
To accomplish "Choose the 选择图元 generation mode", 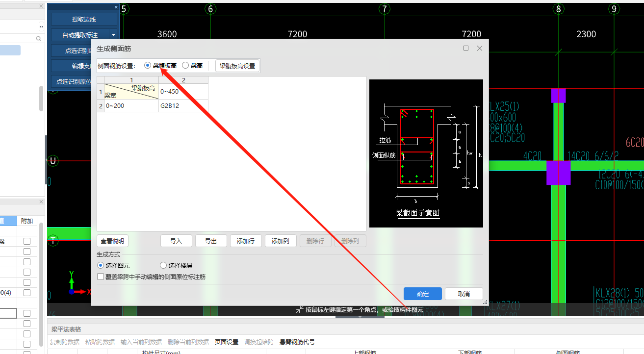I will pyautogui.click(x=101, y=265).
